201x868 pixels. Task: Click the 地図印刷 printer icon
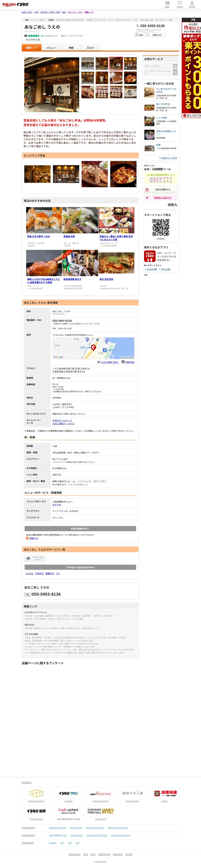pyautogui.click(x=123, y=362)
